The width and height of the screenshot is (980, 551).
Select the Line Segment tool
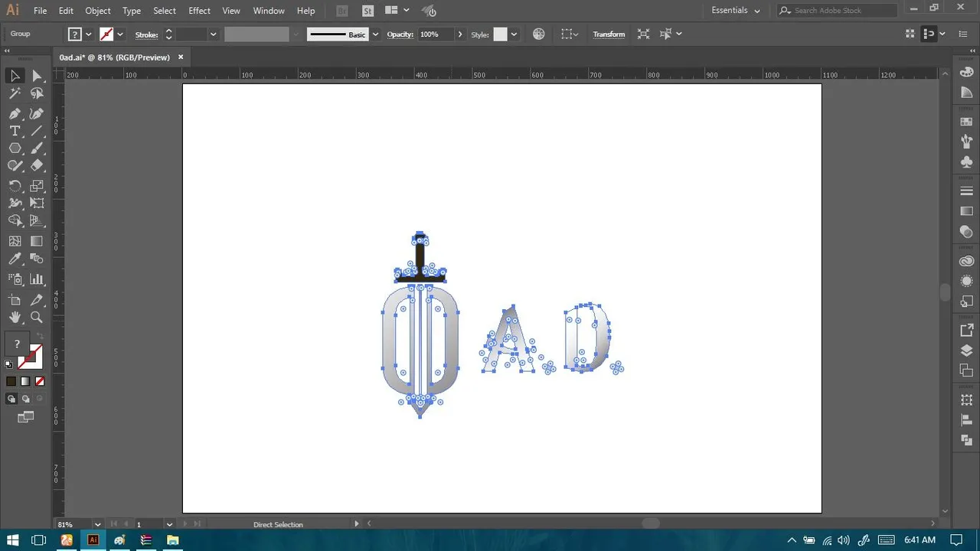(37, 131)
